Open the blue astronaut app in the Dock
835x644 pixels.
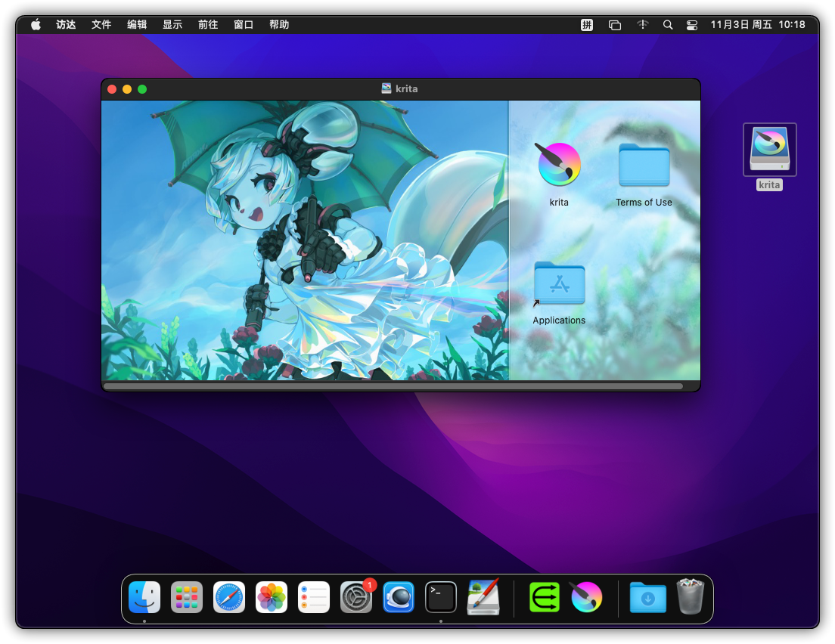coord(399,597)
